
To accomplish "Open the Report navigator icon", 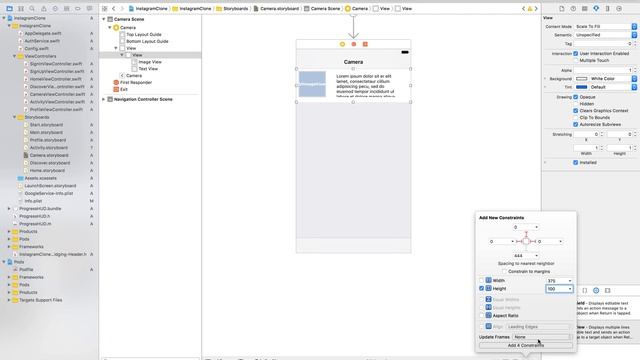I will [89, 8].
